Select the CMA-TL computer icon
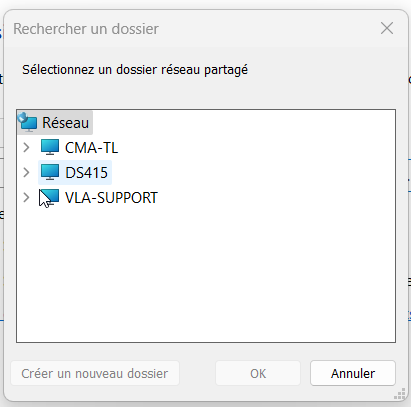Image resolution: width=411 pixels, height=407 pixels. click(x=50, y=147)
